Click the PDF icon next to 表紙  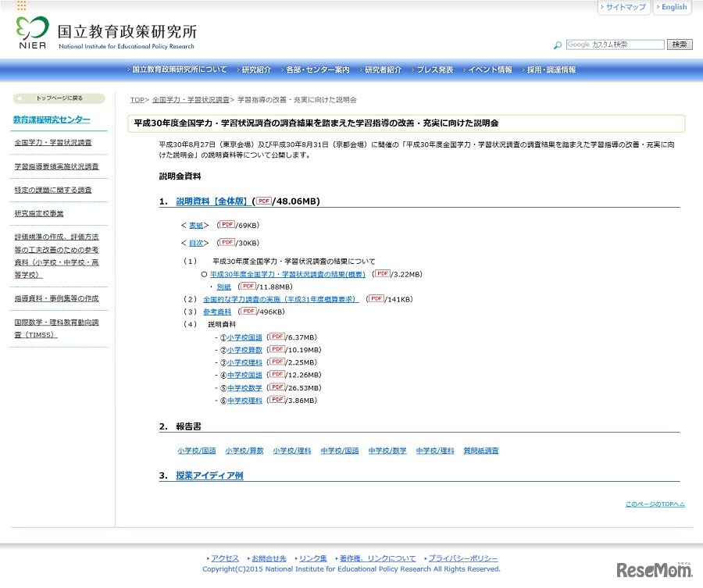(227, 224)
